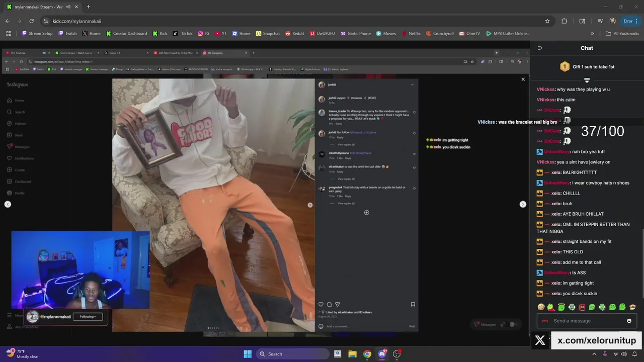This screenshot has height=362, width=644.
Task: Click the Send a message chat field
Action: (587, 321)
